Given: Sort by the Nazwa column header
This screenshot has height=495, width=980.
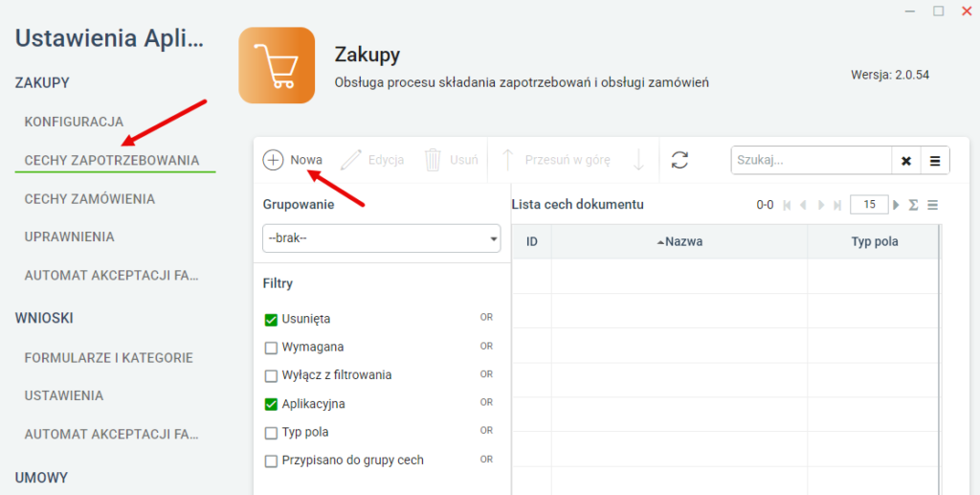Looking at the screenshot, I should pyautogui.click(x=679, y=242).
